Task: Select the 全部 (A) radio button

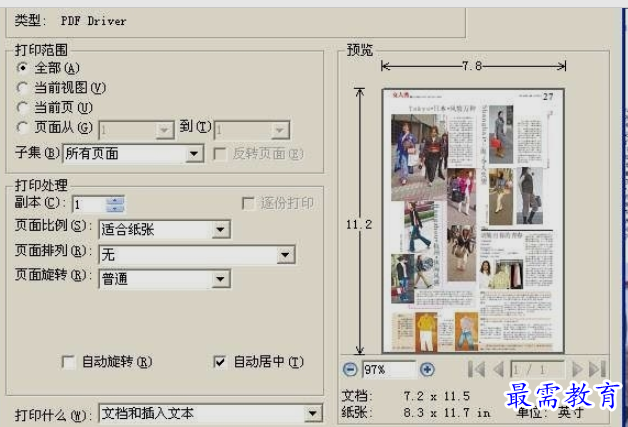Action: pos(22,68)
